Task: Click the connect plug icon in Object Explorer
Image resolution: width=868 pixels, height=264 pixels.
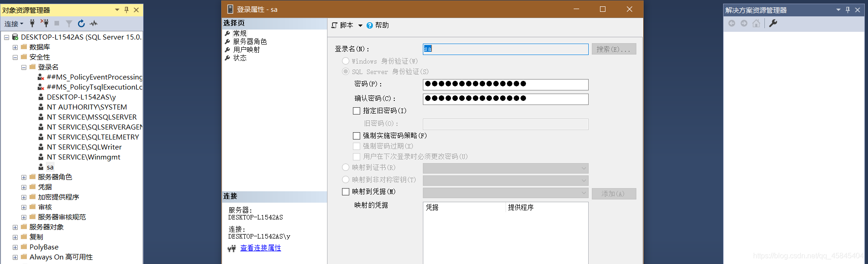Action: (32, 23)
